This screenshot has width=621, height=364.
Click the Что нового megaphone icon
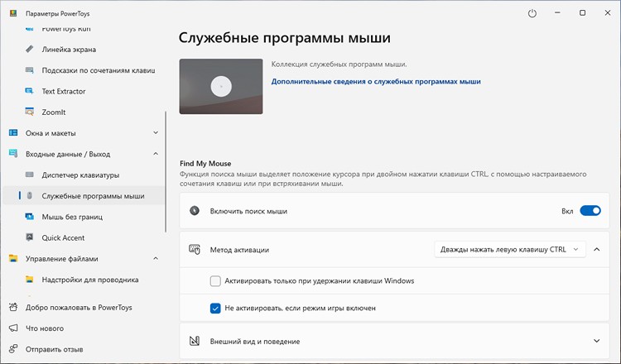(x=13, y=328)
